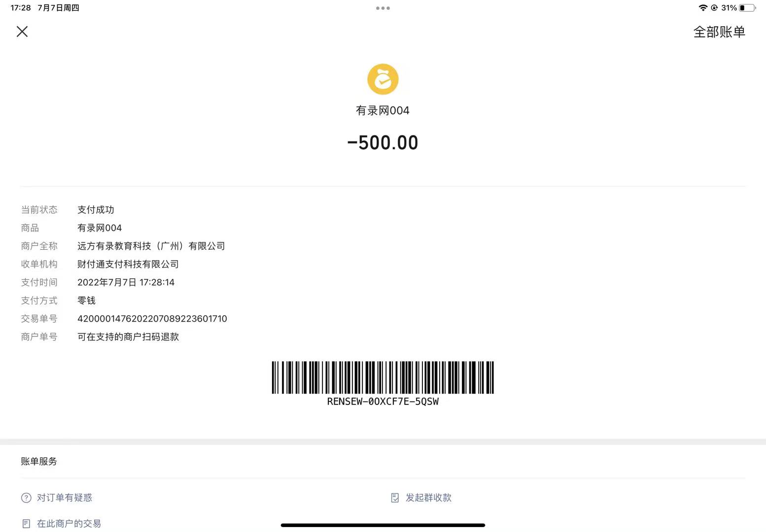Tap the refund barcode image

pos(383,377)
